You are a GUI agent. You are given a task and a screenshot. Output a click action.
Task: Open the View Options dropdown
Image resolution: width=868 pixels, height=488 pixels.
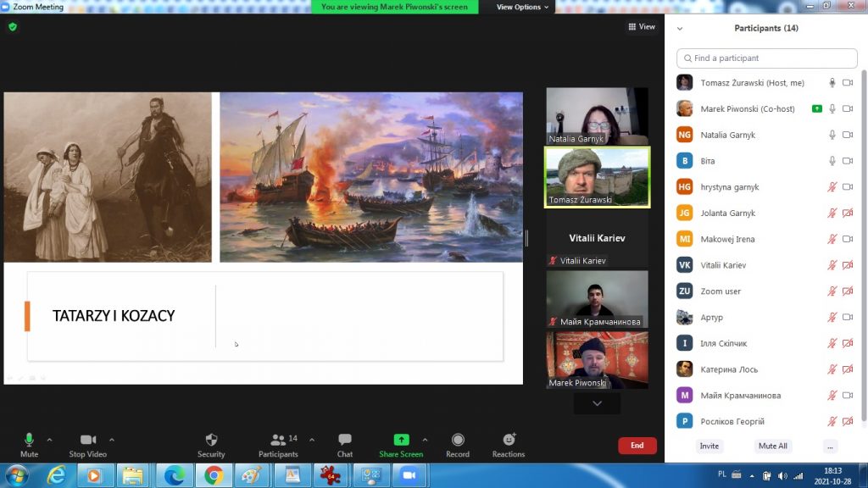click(522, 7)
